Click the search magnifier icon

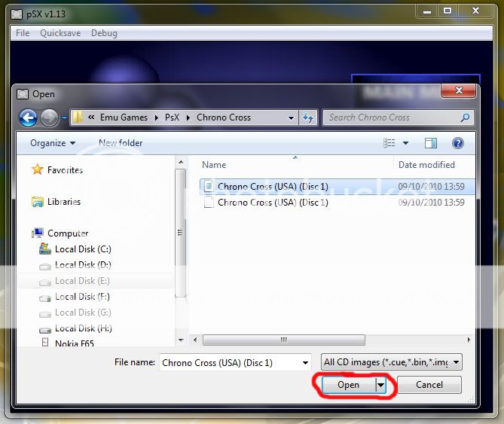[x=465, y=117]
